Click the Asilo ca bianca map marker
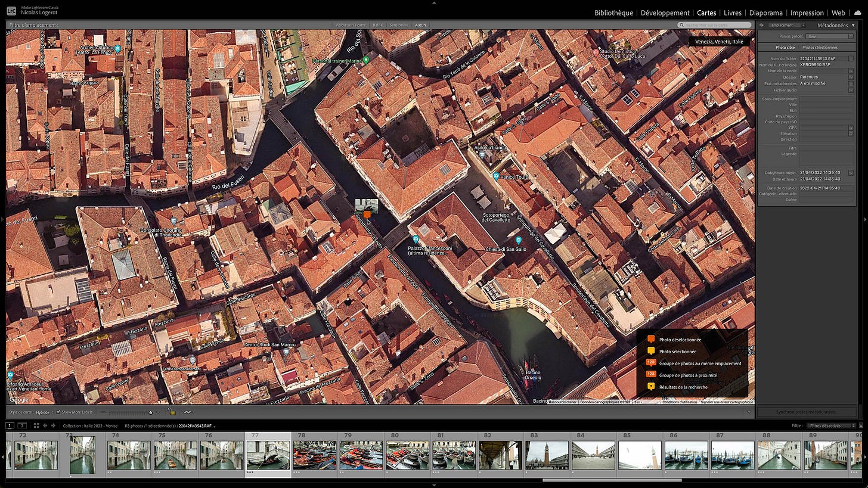The height and width of the screenshot is (488, 868). tap(482, 154)
